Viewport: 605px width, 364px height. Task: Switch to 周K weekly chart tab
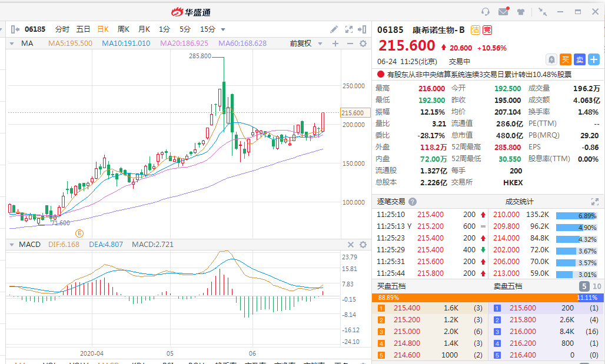tap(123, 29)
